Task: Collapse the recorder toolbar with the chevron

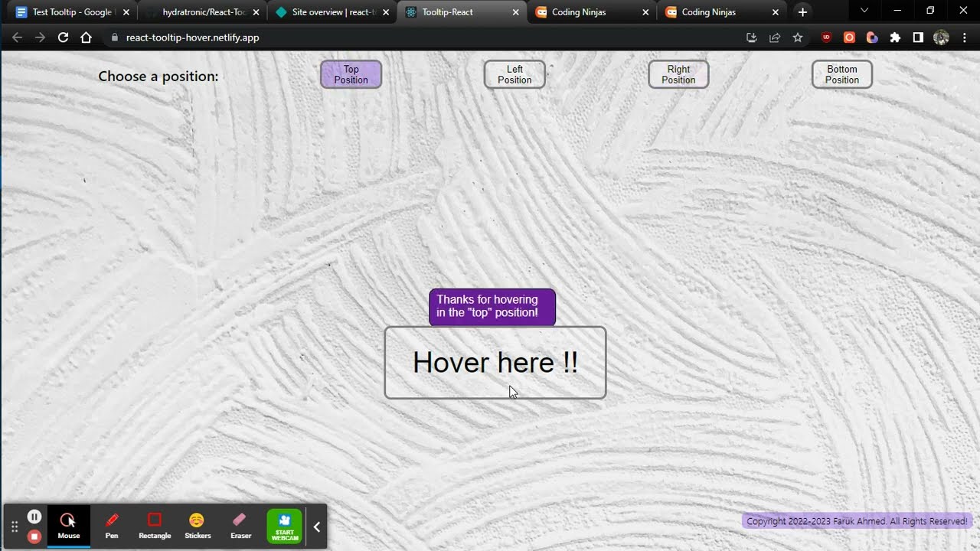Action: pos(317,527)
